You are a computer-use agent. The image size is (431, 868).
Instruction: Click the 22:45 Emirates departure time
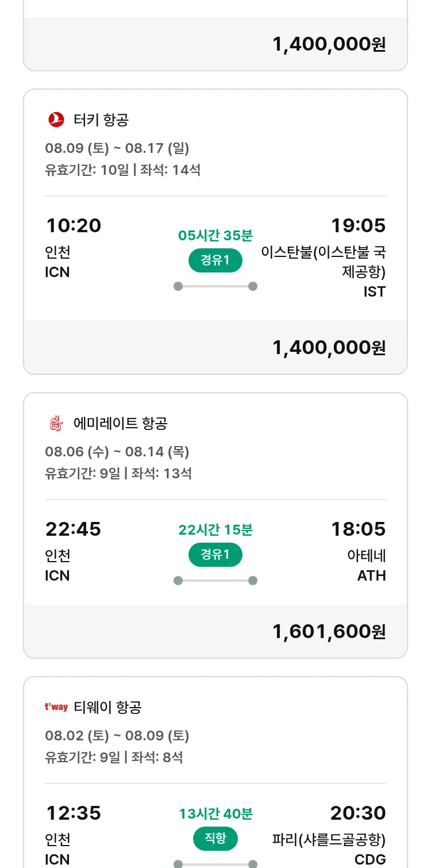coord(73,529)
